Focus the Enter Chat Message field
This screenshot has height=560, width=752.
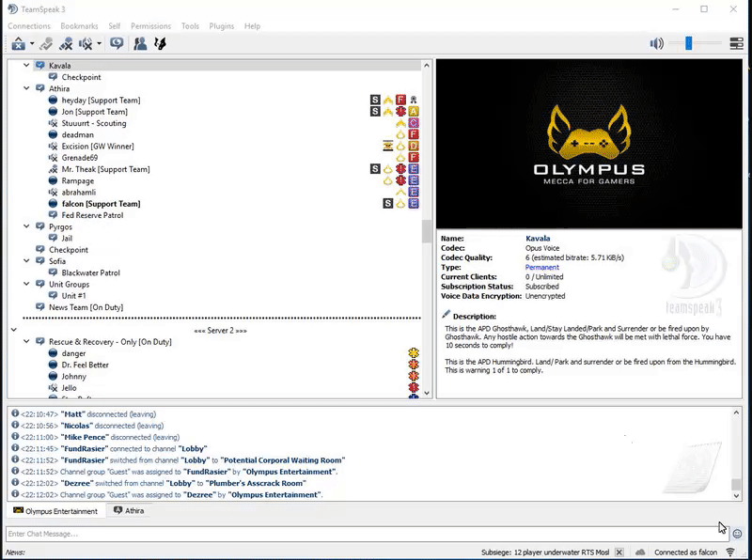pos(368,534)
